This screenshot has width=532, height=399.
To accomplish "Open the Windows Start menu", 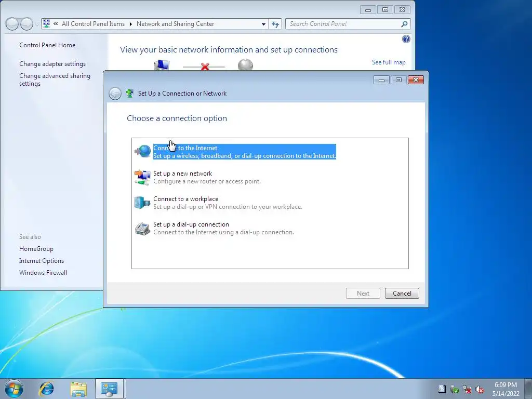I will click(x=14, y=389).
